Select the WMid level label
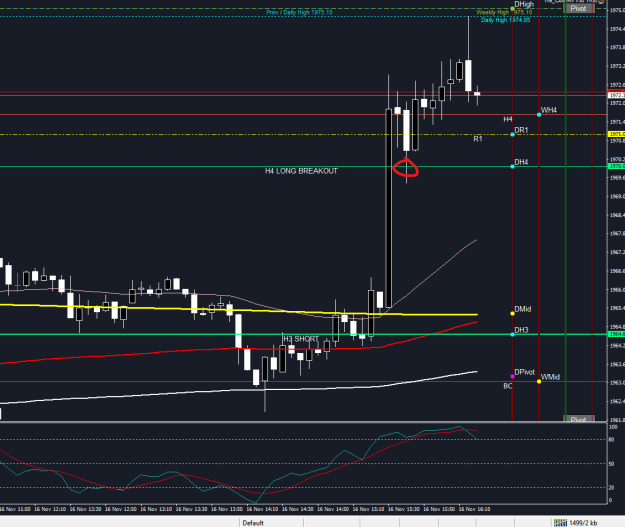Screen dimensions: 625x527 click(x=550, y=377)
